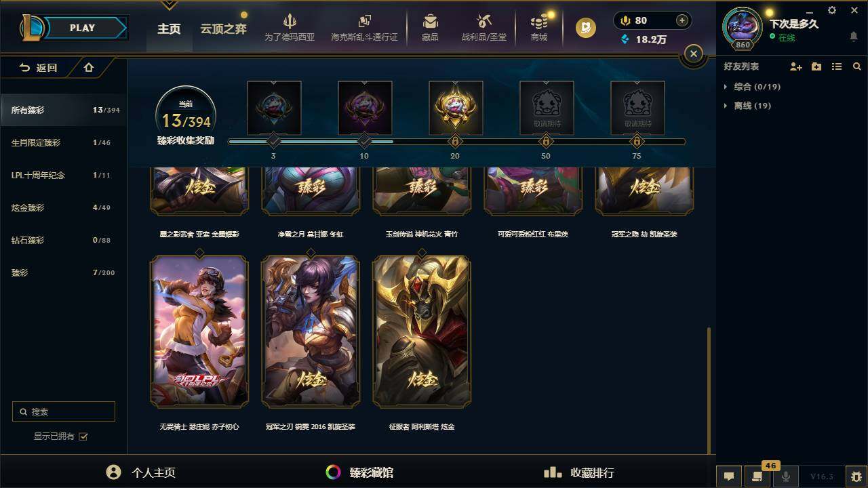
Task: Expand the 离线 (19) friend group
Action: 747,106
